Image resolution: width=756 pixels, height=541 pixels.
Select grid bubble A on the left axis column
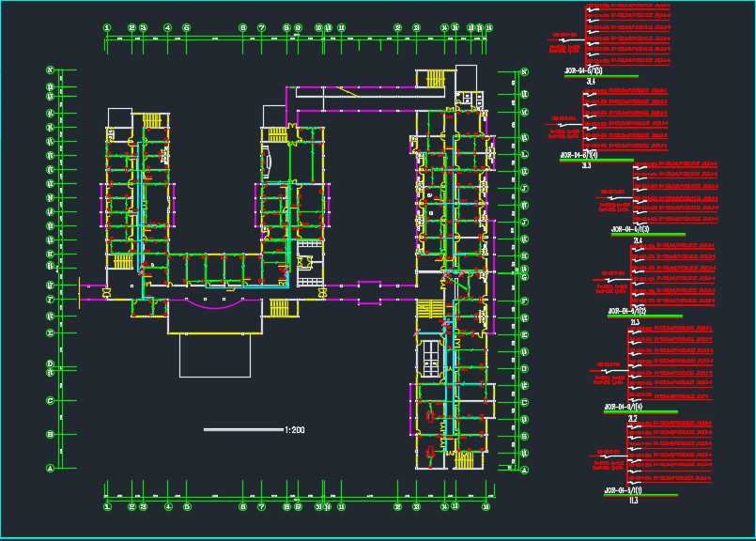tap(50, 468)
